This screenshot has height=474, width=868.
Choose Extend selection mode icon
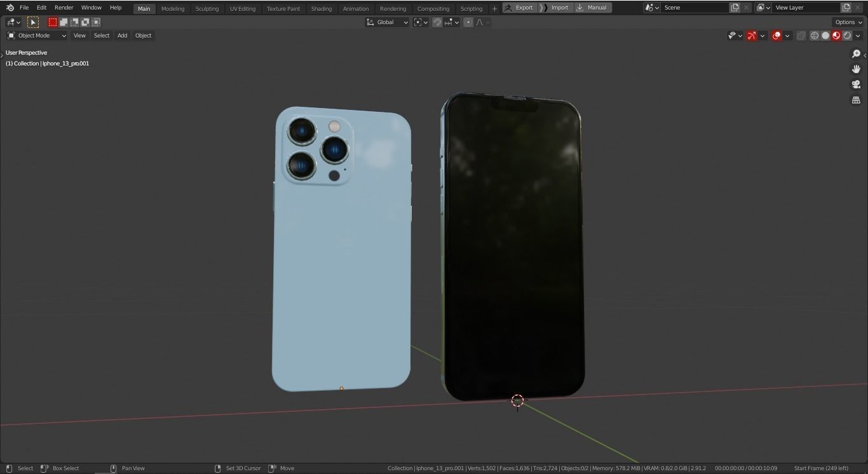[64, 22]
